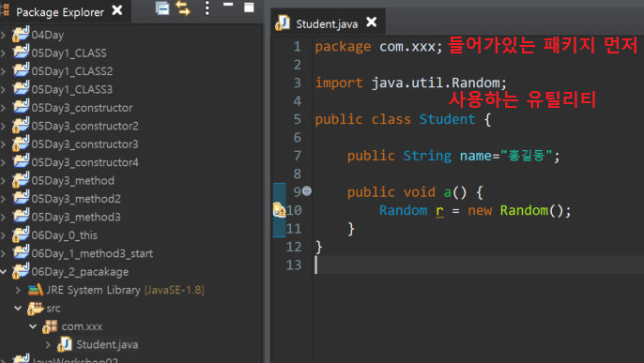
Task: Open Package Explorer view menu (three dots)
Action: (207, 8)
